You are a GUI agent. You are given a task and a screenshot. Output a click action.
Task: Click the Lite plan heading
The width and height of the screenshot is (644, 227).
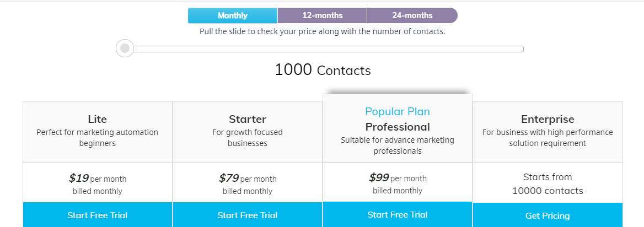[98, 119]
